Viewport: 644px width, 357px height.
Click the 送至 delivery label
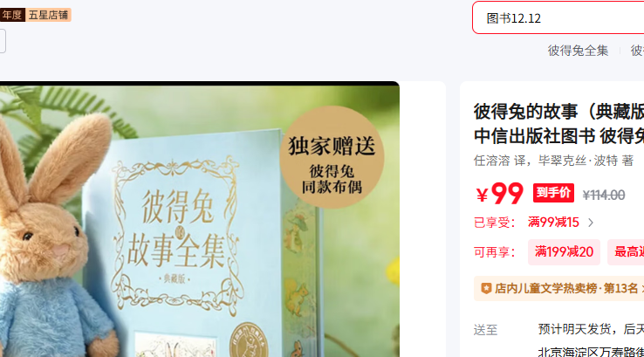point(485,330)
